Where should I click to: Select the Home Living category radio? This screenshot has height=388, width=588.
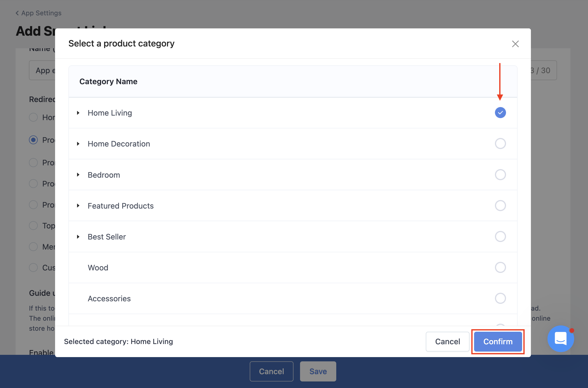coord(500,113)
